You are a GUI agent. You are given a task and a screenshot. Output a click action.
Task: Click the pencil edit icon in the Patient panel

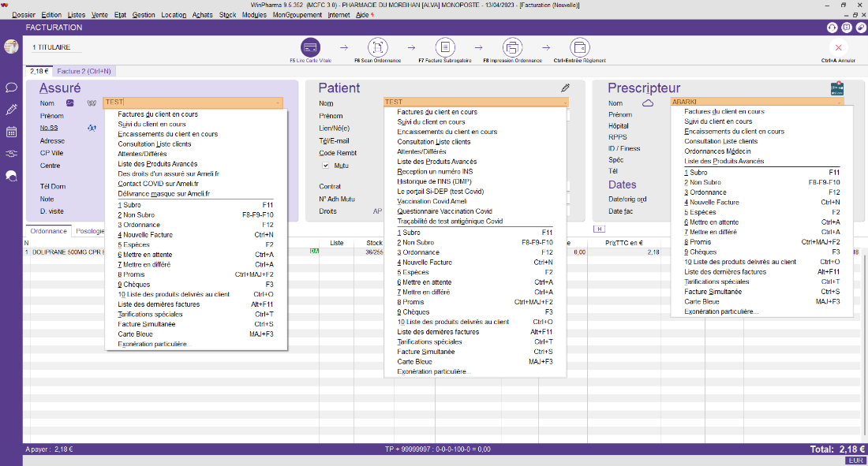coord(565,88)
